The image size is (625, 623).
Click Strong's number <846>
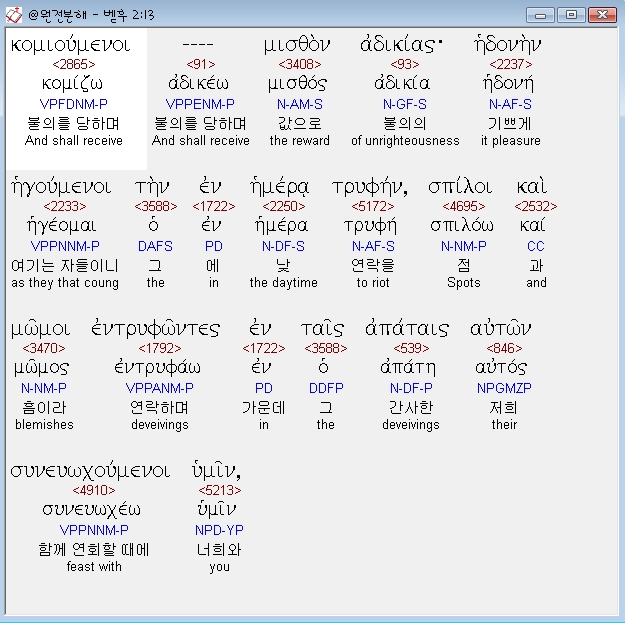click(x=504, y=348)
